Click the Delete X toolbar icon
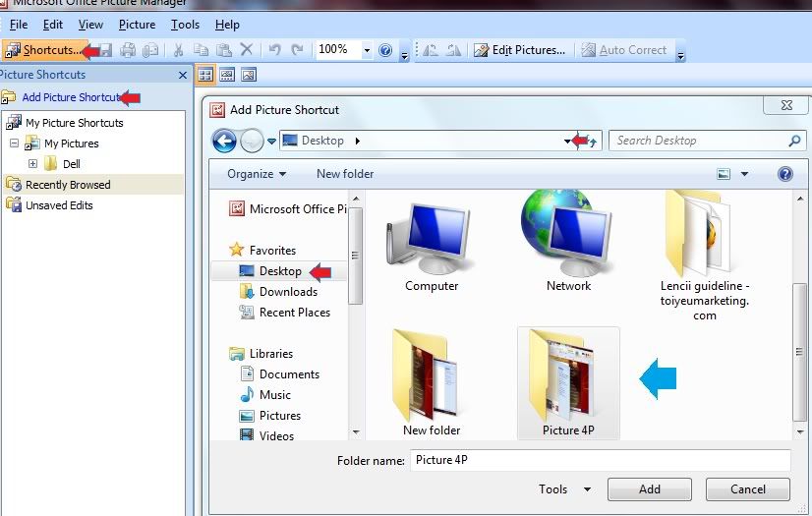Screen dimensions: 812x516 coord(247,50)
